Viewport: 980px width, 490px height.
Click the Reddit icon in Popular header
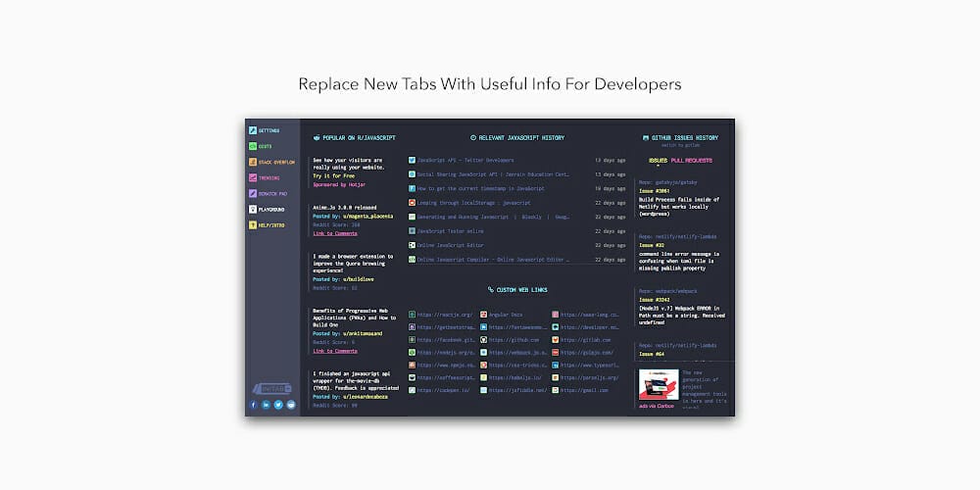[x=317, y=137]
